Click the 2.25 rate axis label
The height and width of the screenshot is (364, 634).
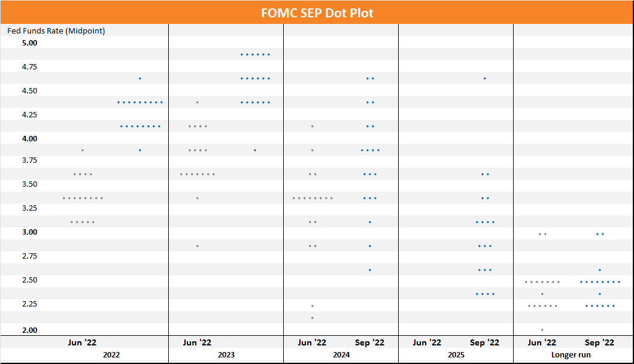click(29, 304)
